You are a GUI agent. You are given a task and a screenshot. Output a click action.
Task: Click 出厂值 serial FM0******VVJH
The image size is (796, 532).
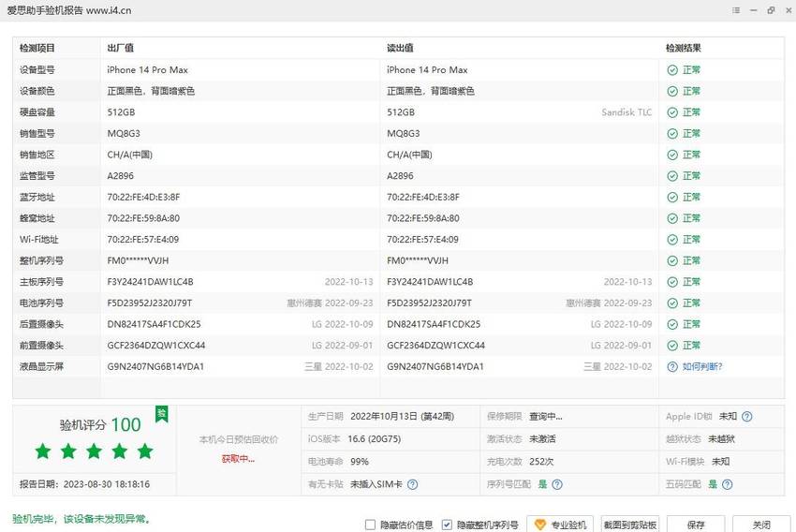(x=138, y=261)
